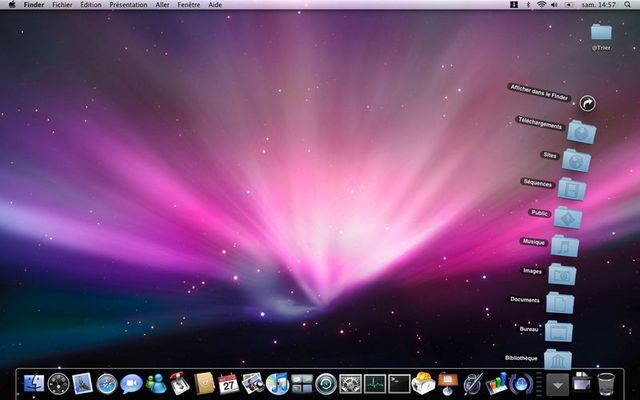Open the Aller menu
Viewport: 640px width, 400px height.
coord(162,5)
